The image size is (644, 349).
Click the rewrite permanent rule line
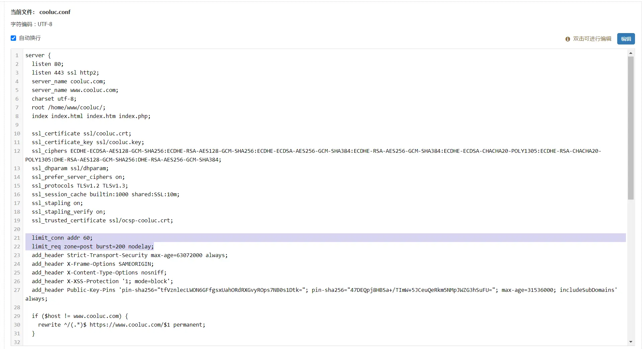[x=122, y=325]
